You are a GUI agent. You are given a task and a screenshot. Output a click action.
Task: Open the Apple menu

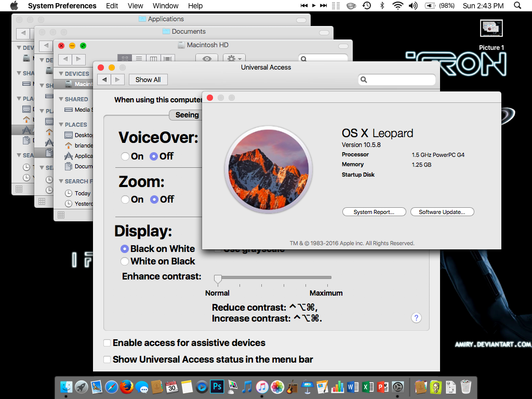pos(14,5)
